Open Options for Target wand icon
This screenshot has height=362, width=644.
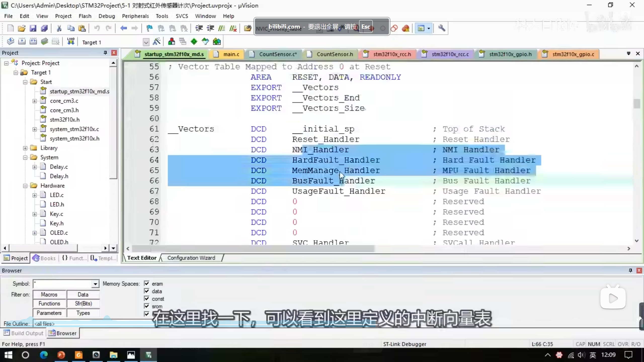pyautogui.click(x=156, y=41)
